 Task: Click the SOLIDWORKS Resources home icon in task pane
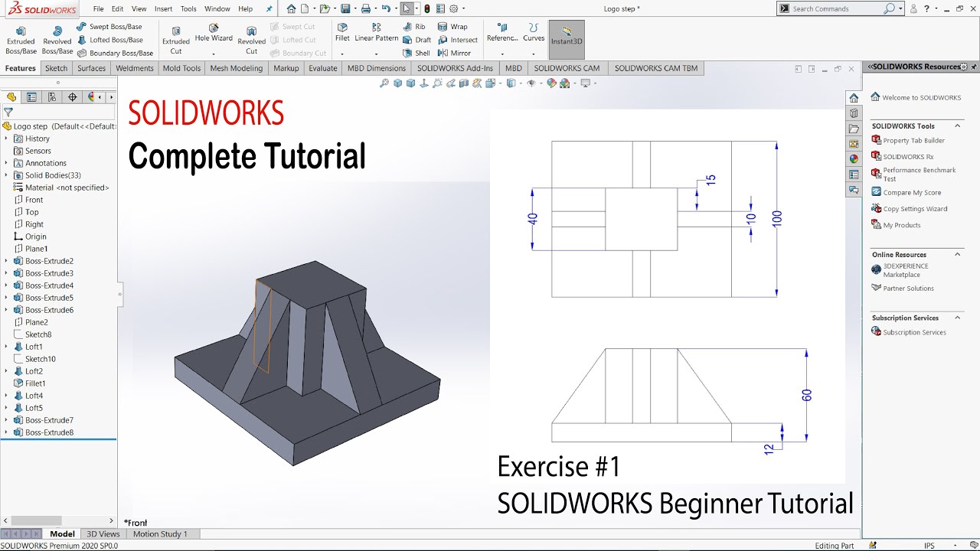854,98
